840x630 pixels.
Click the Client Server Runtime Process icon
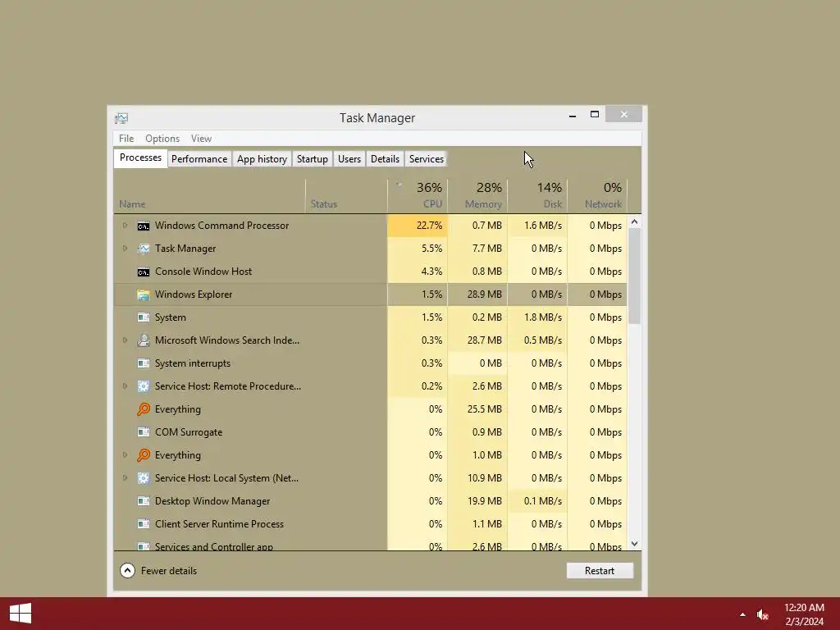coord(143,524)
